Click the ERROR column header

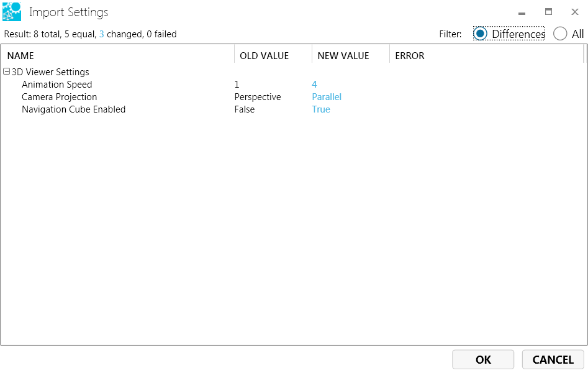tap(410, 56)
